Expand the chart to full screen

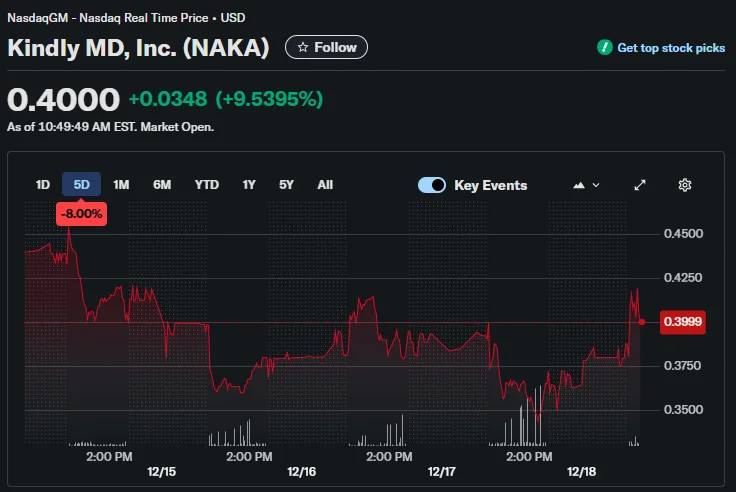click(x=640, y=185)
